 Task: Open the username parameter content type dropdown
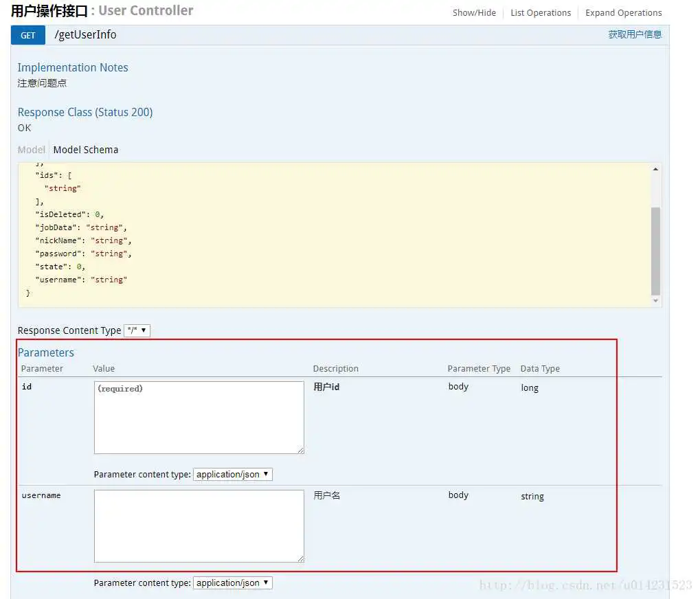[x=233, y=583]
